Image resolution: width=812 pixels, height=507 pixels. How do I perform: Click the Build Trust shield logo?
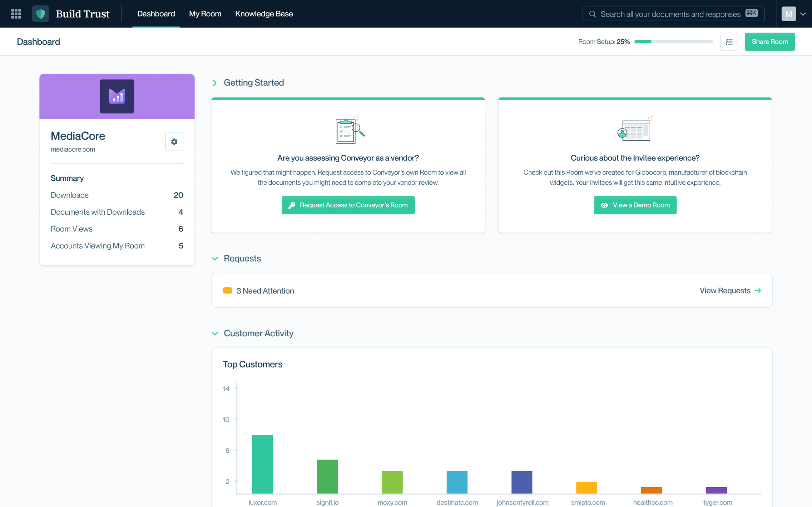coord(41,14)
